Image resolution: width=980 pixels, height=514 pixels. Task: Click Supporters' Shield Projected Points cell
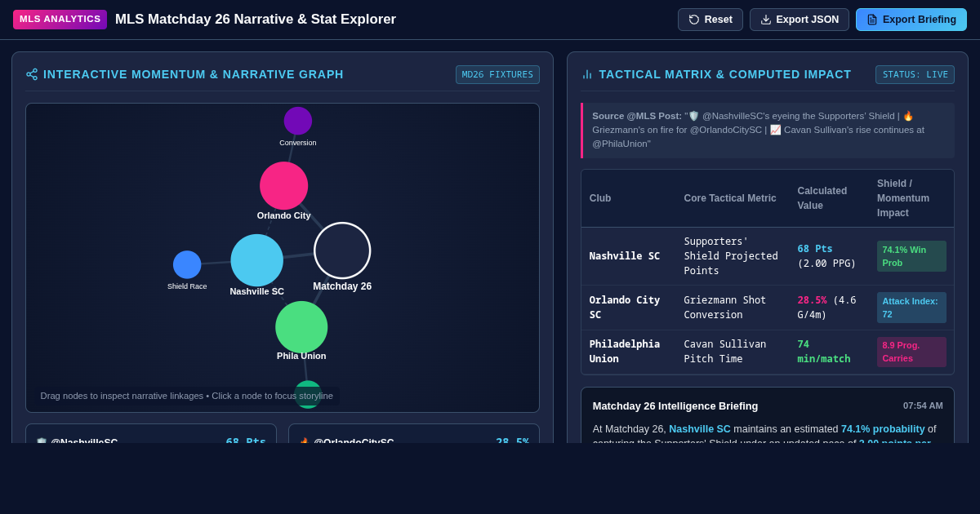731,256
